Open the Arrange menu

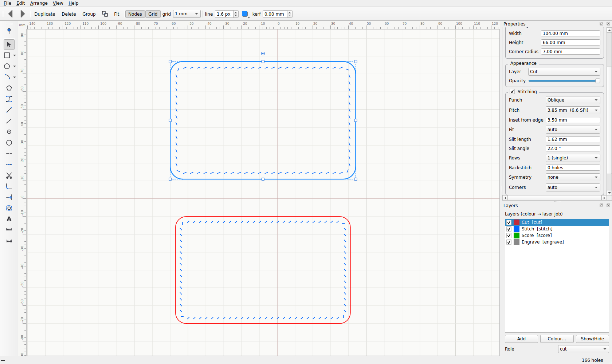[39, 3]
